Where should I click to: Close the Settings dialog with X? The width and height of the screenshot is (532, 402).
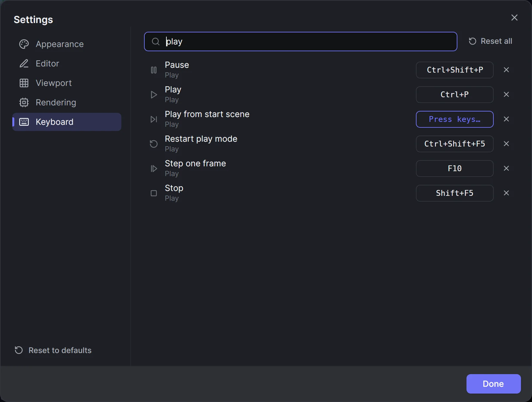(514, 18)
